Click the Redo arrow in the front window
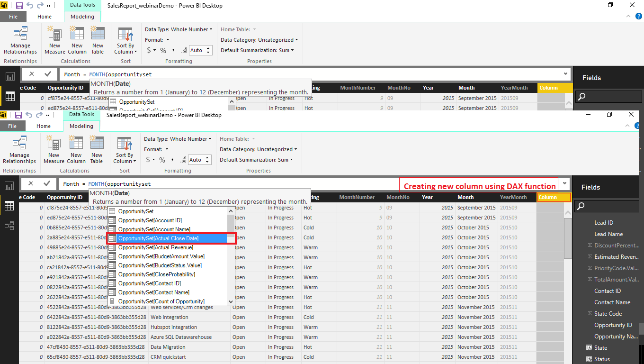The image size is (644, 364). pyautogui.click(x=39, y=115)
